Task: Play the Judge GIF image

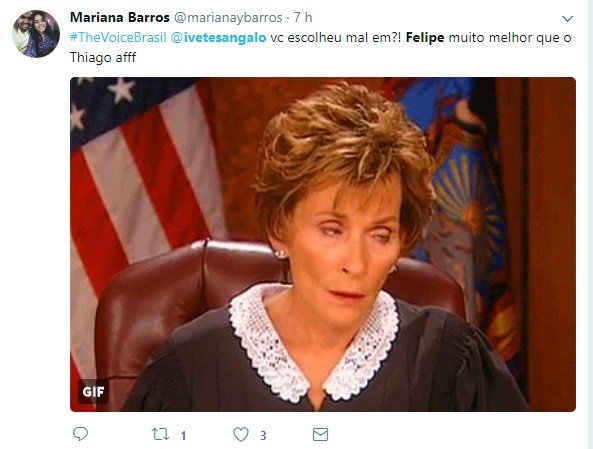Action: click(323, 244)
